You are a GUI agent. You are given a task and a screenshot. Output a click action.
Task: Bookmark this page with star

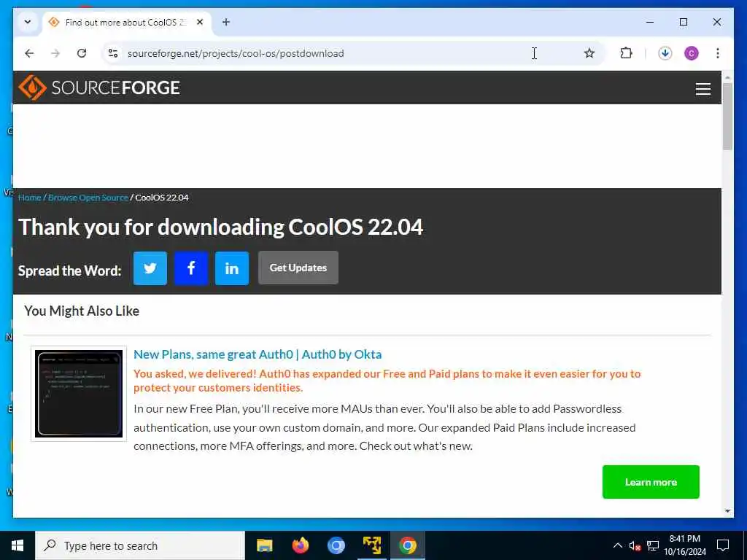point(589,53)
